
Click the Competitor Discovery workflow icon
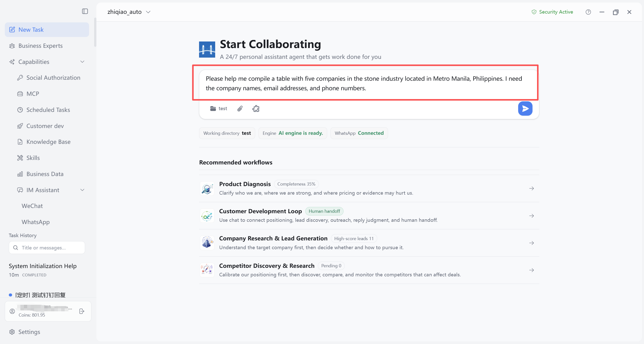207,270
